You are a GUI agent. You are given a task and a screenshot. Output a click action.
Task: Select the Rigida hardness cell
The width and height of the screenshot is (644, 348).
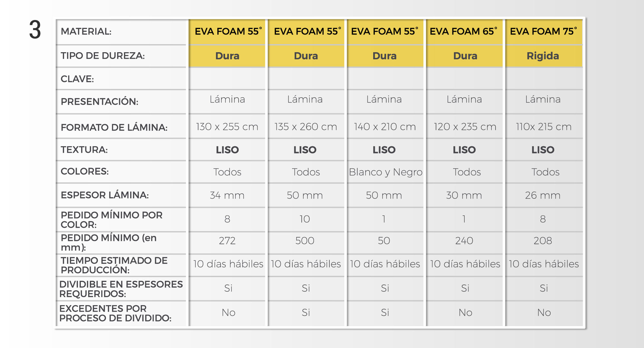pos(543,56)
